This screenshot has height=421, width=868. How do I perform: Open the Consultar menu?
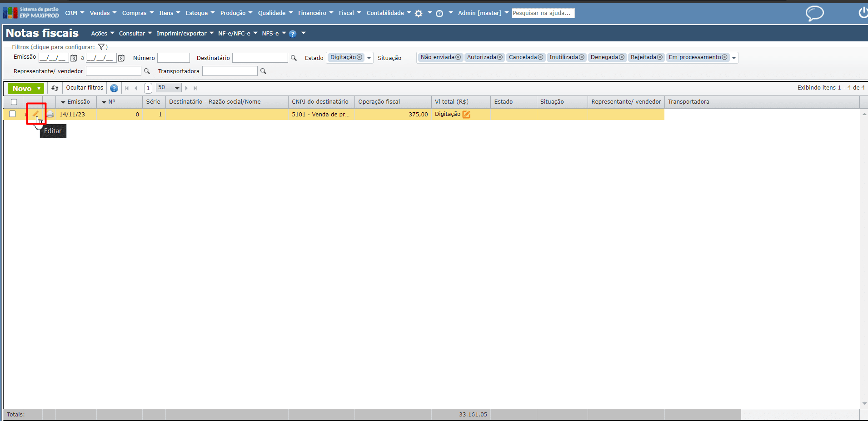point(135,34)
